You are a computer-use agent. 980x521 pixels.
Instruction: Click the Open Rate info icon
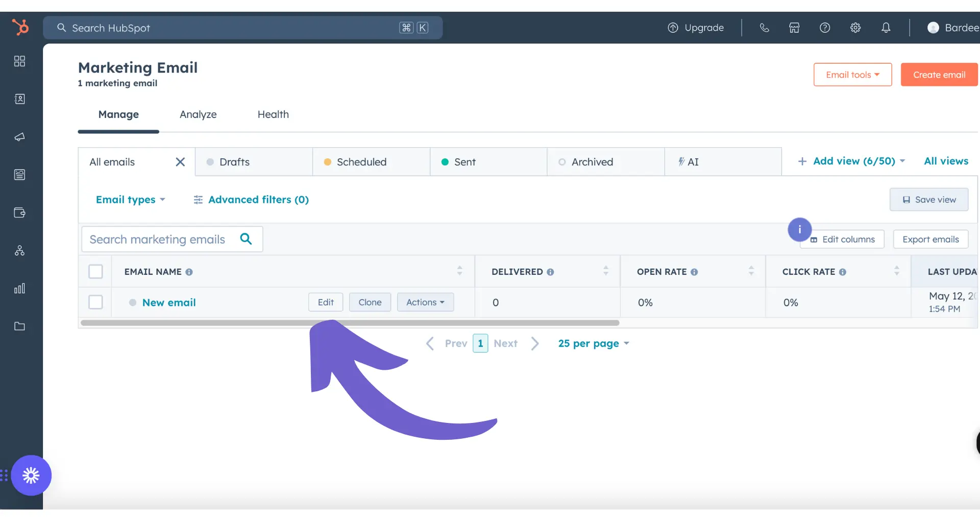point(694,272)
